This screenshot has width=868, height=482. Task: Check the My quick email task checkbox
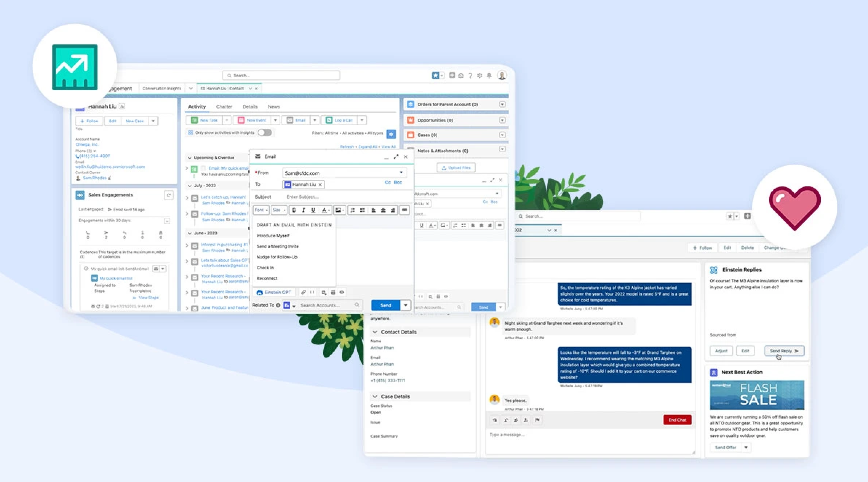[203, 168]
